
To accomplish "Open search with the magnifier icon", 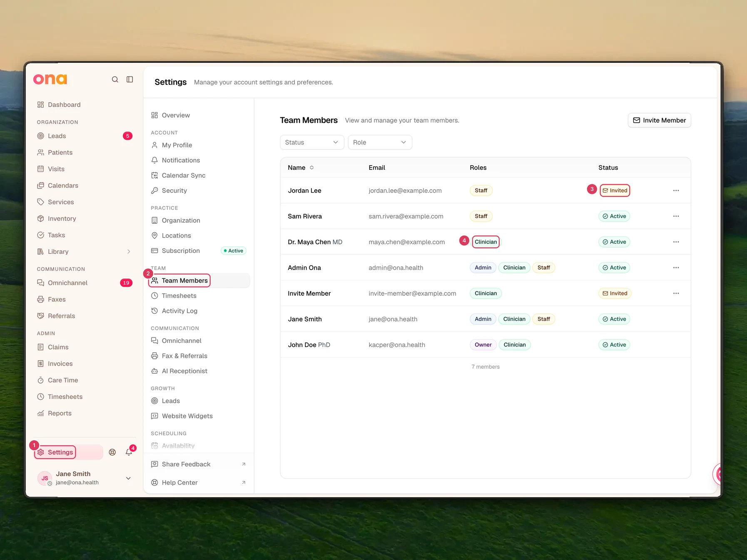I will point(115,79).
